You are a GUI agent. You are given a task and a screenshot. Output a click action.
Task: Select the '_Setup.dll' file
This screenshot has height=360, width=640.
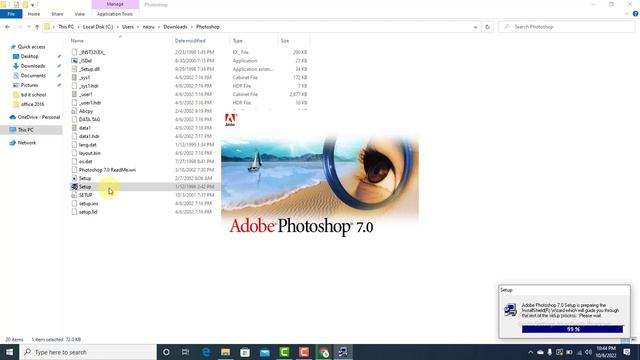coord(89,69)
